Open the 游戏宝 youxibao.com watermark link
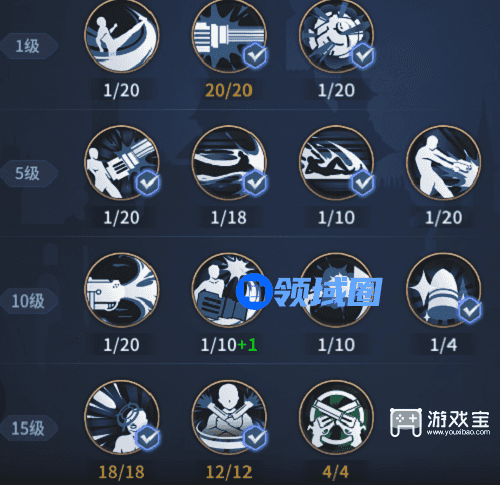This screenshot has height=485, width=500. (440, 422)
